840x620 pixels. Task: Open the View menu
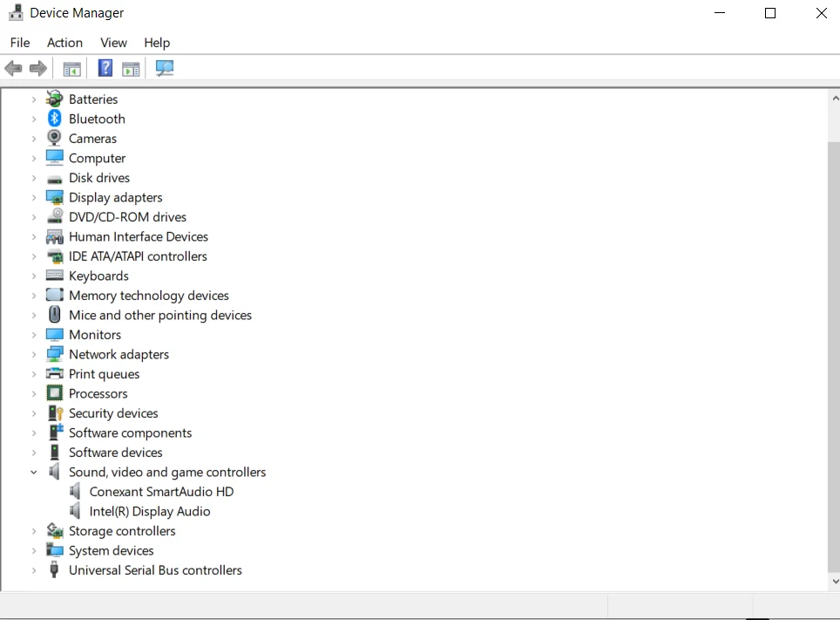(x=113, y=43)
